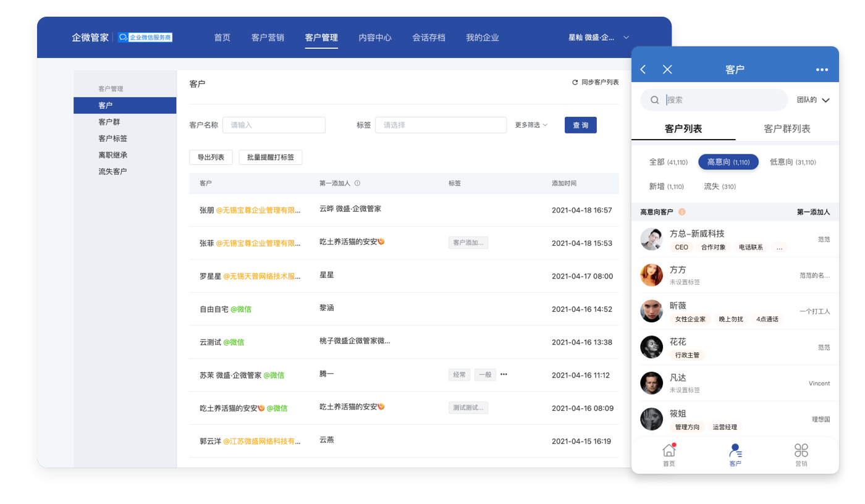Open the three-dot menu in mobile header
865x504 pixels.
click(x=822, y=70)
